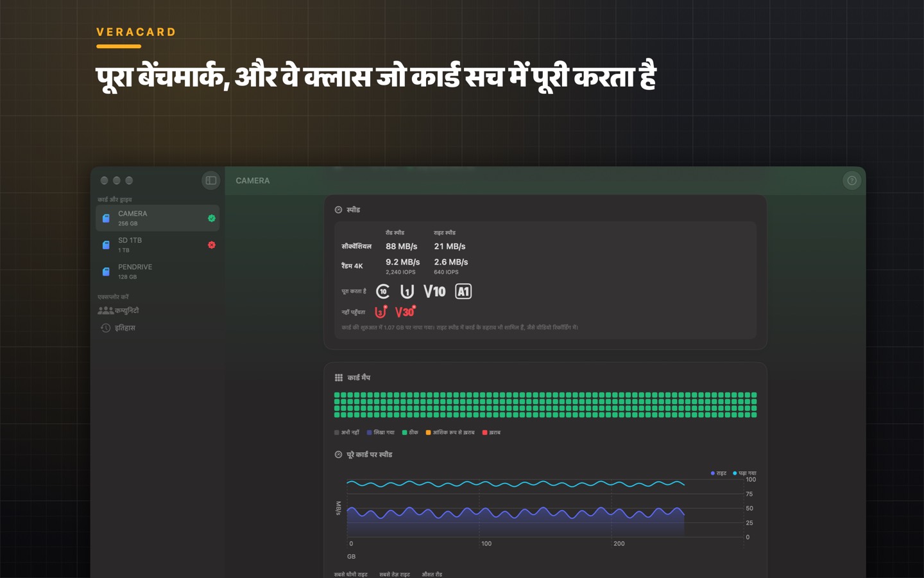Click the green verified badge on CAMERA
The width and height of the screenshot is (924, 578).
[x=212, y=218]
